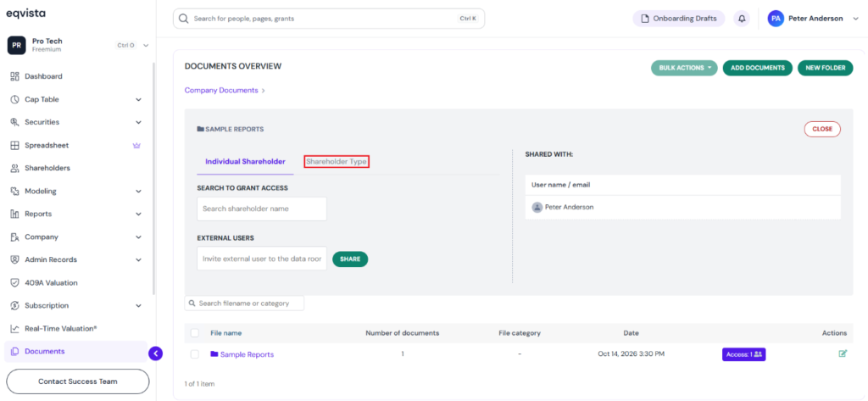Open Dashboard from the sidebar

pyautogui.click(x=43, y=76)
